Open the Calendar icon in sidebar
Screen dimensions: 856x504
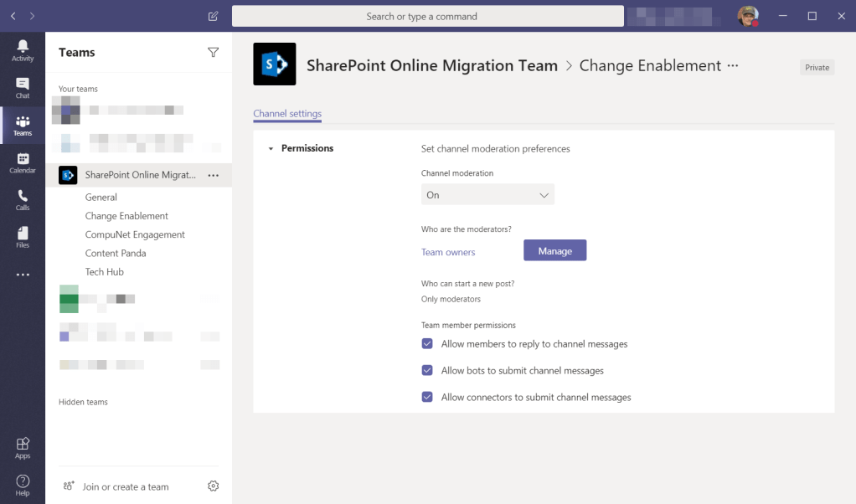click(x=23, y=162)
